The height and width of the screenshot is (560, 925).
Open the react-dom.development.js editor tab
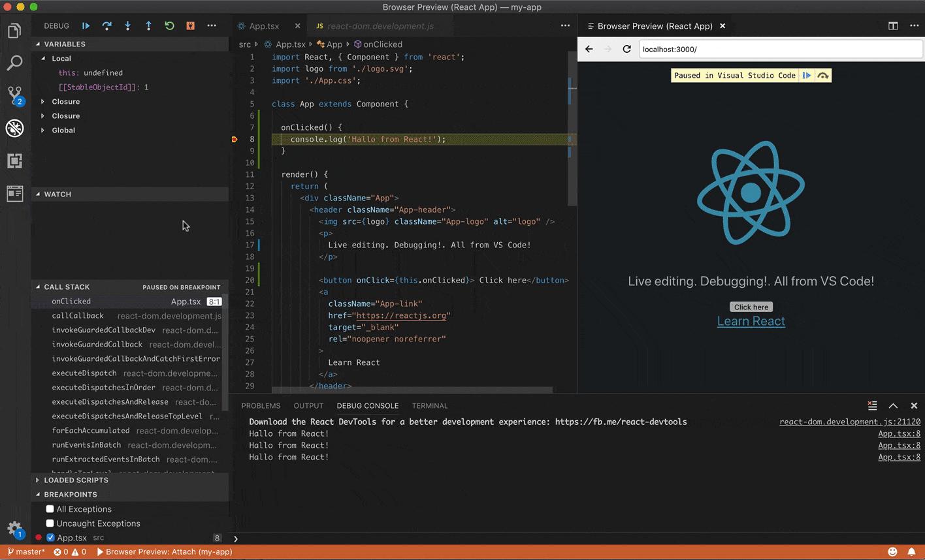coord(380,26)
